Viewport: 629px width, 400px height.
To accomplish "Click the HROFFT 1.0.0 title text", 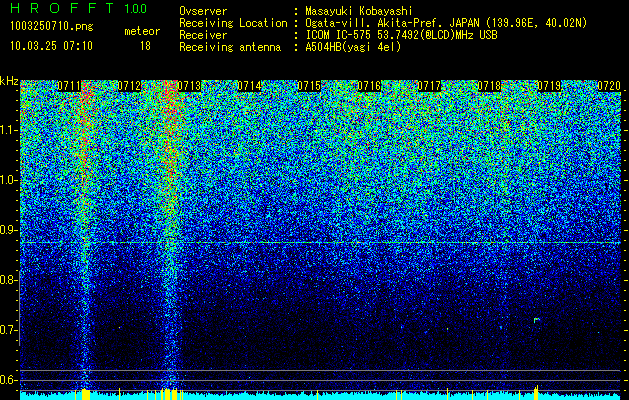I will coord(78,8).
